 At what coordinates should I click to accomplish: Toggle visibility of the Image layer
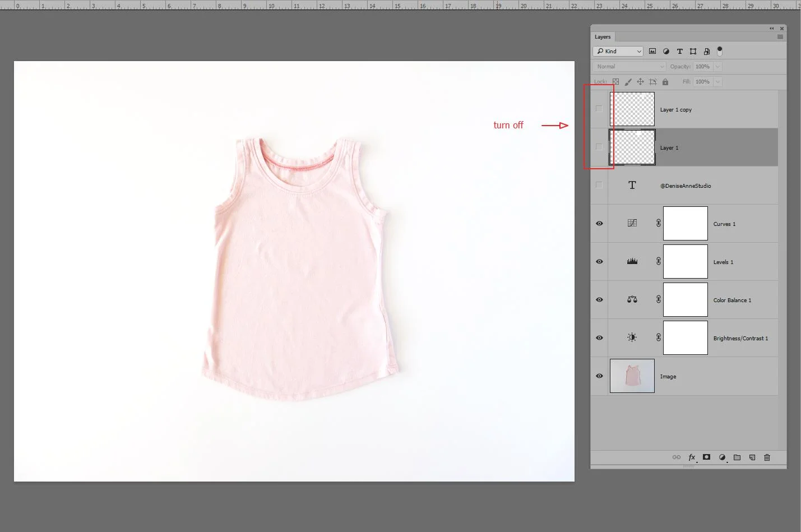[x=599, y=376]
